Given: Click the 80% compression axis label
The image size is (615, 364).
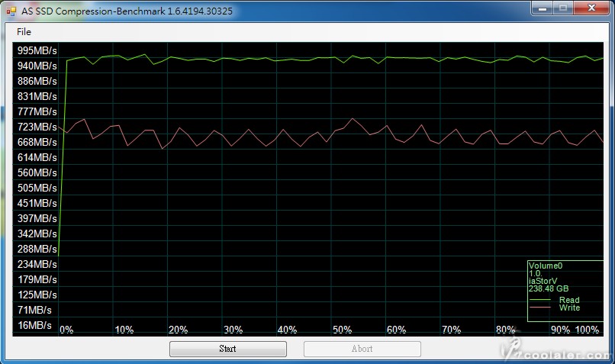Looking at the screenshot, I should [505, 330].
